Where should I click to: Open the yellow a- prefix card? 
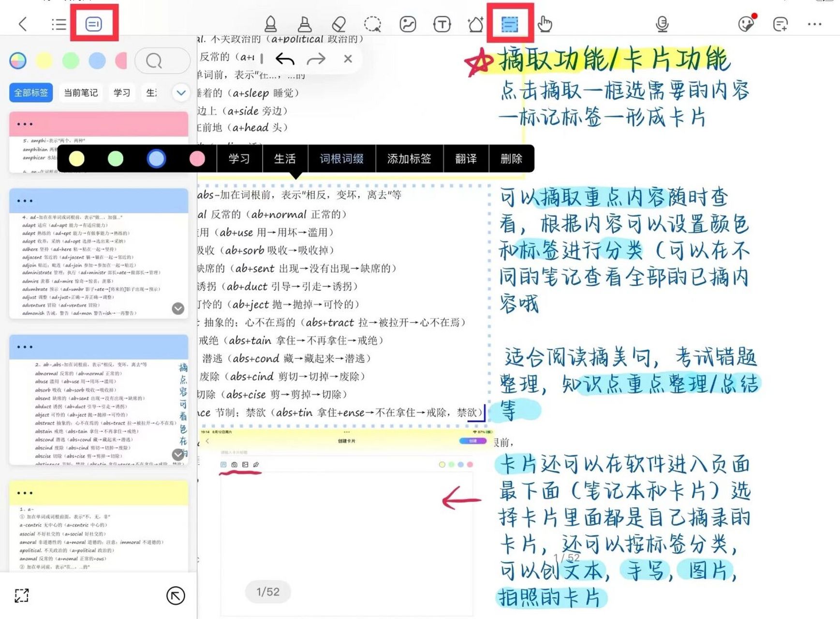(x=99, y=526)
